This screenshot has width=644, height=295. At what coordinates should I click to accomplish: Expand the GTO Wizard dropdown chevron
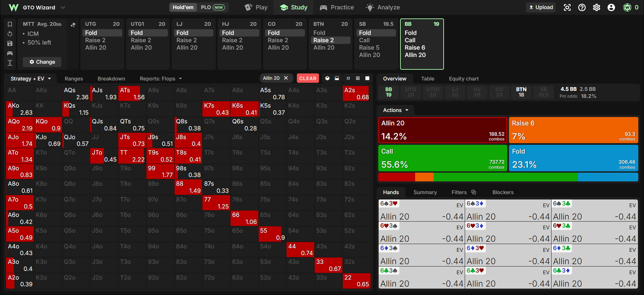[63, 7]
